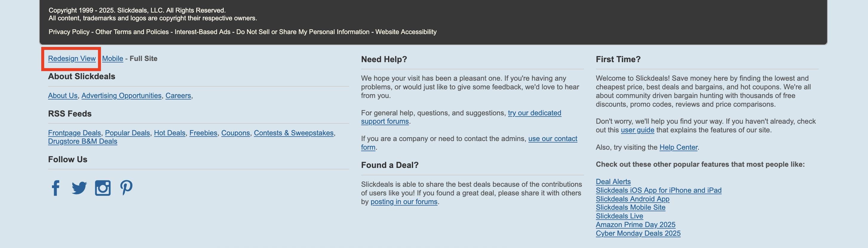Switch to Redesign View
This screenshot has height=248, width=868.
72,59
